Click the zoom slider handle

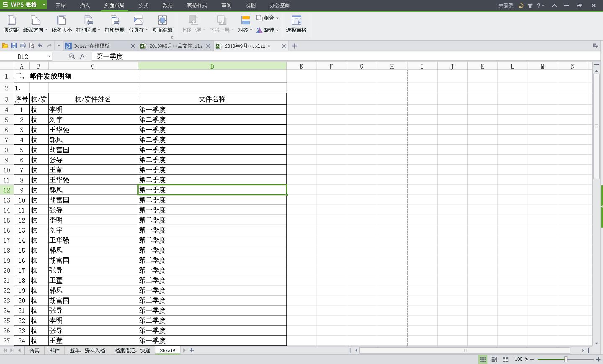coord(566,359)
